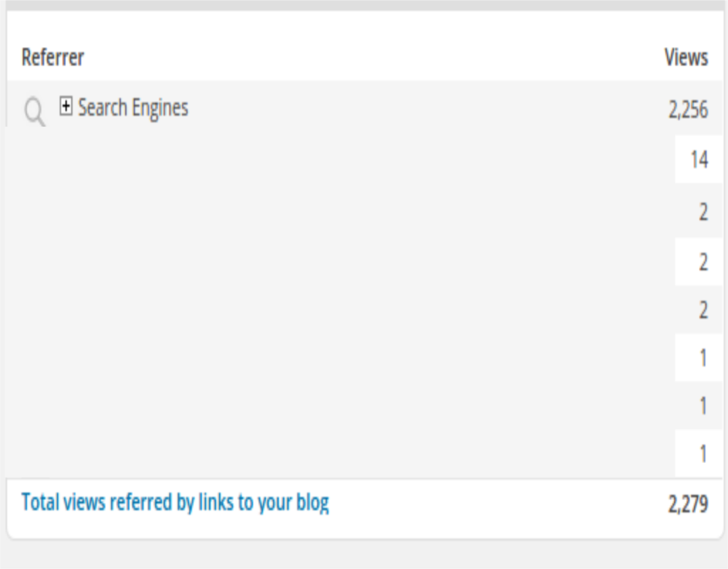Open Total views referred by links to your blog
The width and height of the screenshot is (728, 569).
175,503
